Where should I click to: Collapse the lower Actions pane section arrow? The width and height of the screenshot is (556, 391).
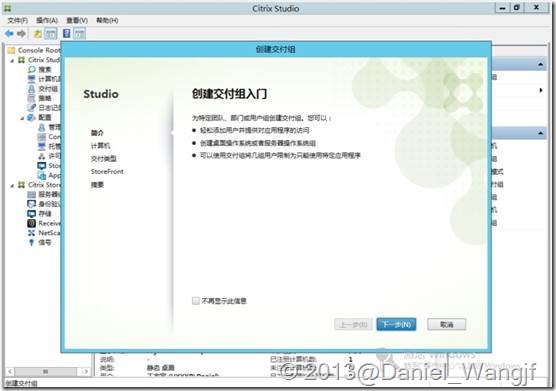point(540,133)
